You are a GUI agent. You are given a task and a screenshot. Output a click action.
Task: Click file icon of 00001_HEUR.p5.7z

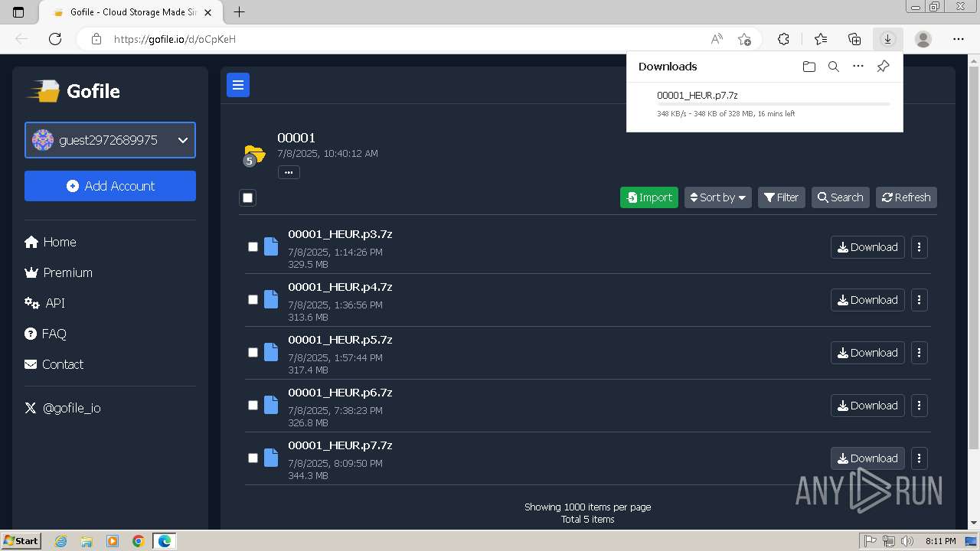(x=271, y=352)
